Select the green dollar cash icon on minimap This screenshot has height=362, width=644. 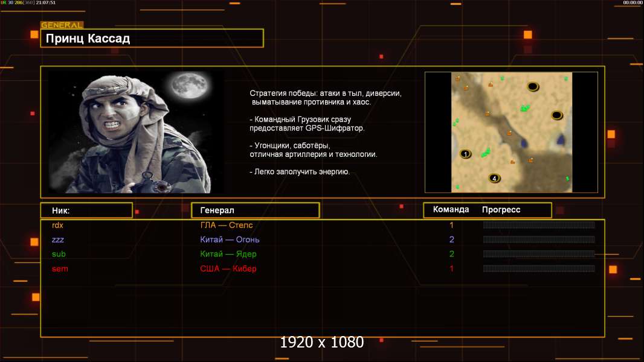[567, 179]
